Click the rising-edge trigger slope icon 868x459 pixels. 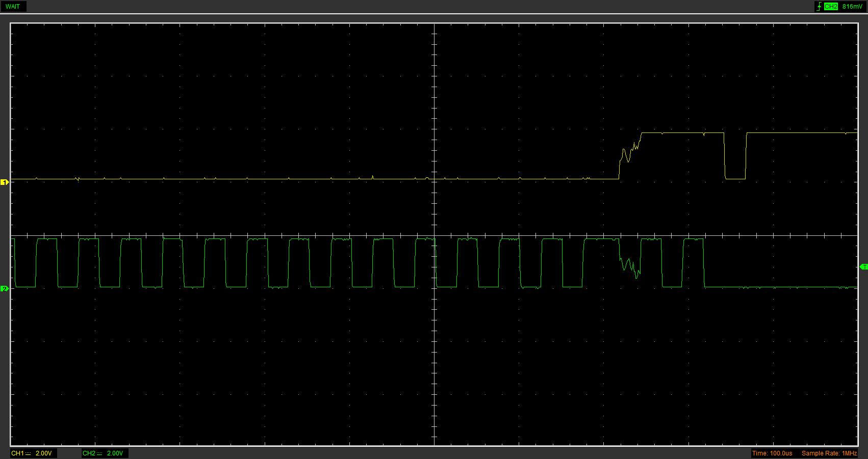click(819, 7)
